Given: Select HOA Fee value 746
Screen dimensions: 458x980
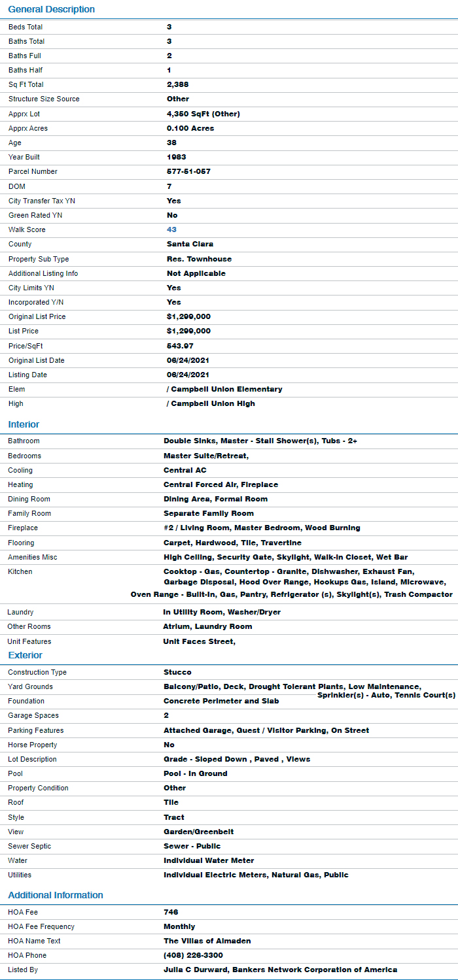Looking at the screenshot, I should pos(171,912).
